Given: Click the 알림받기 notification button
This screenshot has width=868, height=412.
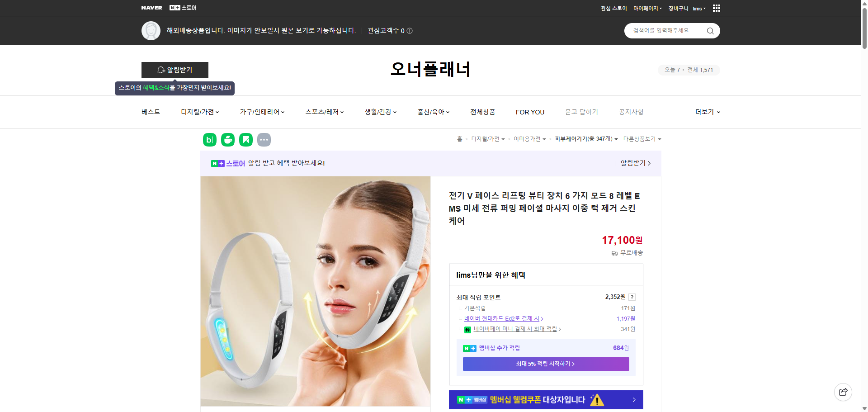Looking at the screenshot, I should (175, 70).
